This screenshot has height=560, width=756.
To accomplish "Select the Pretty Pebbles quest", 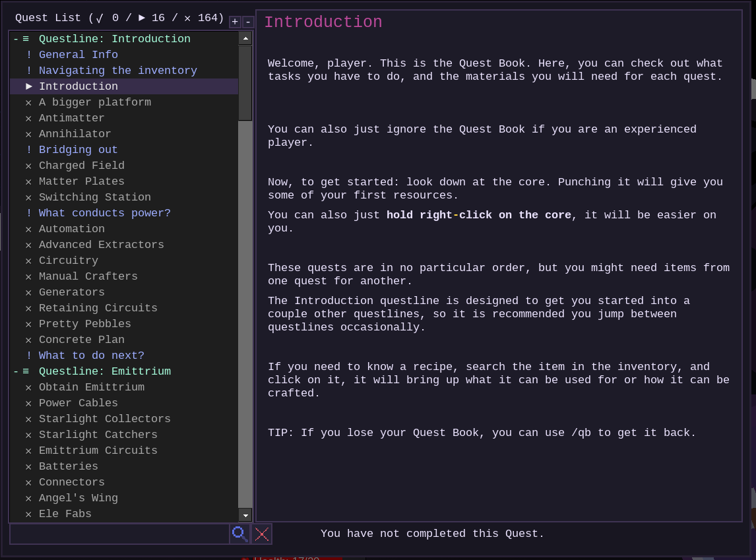I will (x=84, y=324).
